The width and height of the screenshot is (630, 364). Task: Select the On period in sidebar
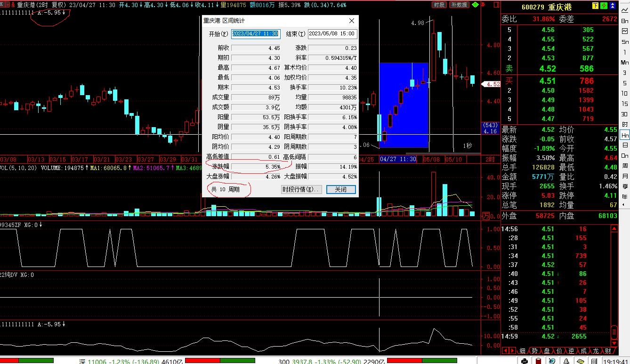tap(625, 155)
